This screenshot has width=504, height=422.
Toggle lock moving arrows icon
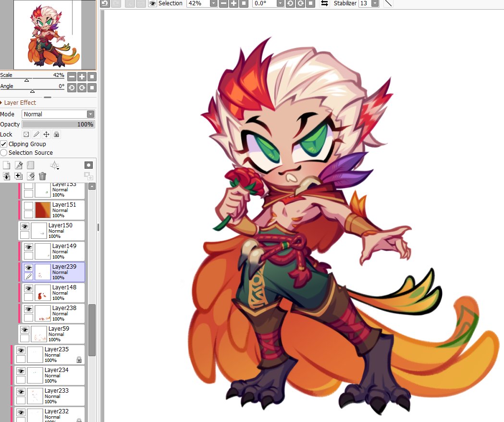point(46,134)
